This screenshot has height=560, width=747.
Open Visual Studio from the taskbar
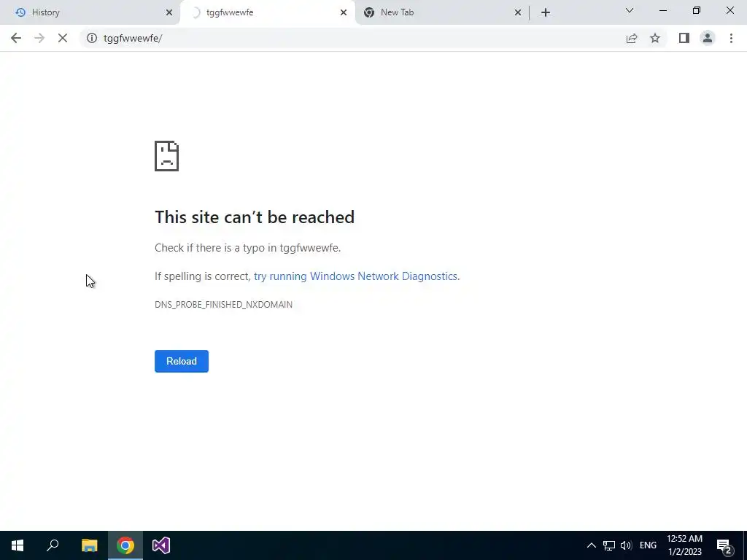tap(161, 545)
